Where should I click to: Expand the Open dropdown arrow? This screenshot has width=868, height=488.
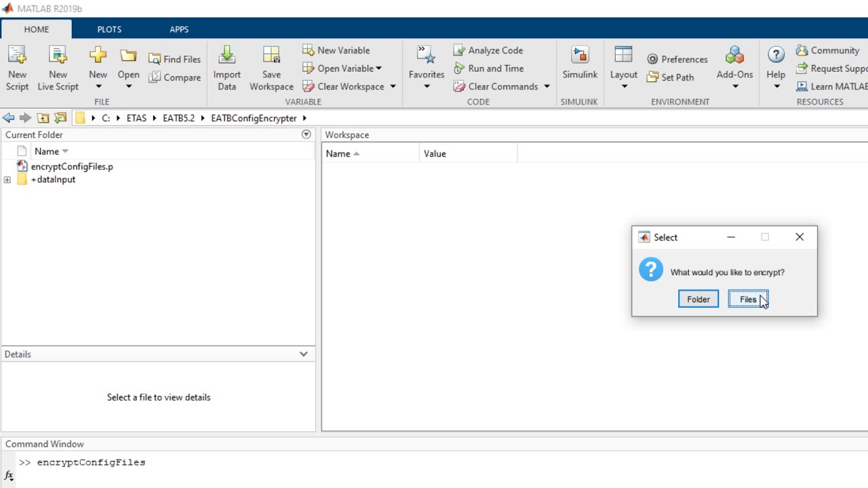point(128,87)
